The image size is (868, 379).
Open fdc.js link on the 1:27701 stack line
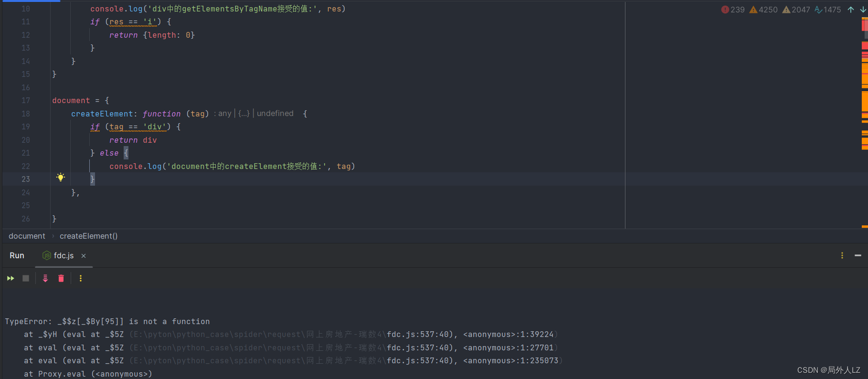[420, 348]
